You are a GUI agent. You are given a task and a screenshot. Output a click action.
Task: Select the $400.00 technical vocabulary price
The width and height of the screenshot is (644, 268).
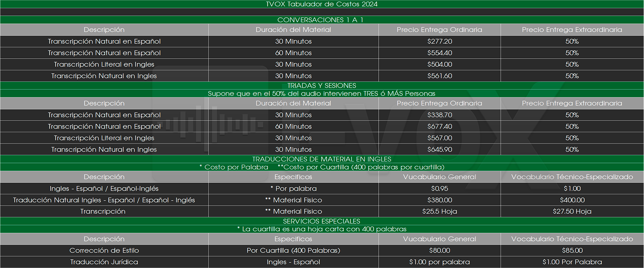pyautogui.click(x=572, y=200)
